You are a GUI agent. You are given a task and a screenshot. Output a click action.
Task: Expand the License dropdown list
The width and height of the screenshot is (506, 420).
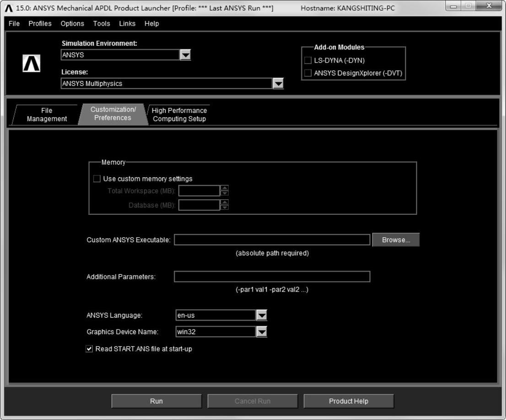(278, 84)
